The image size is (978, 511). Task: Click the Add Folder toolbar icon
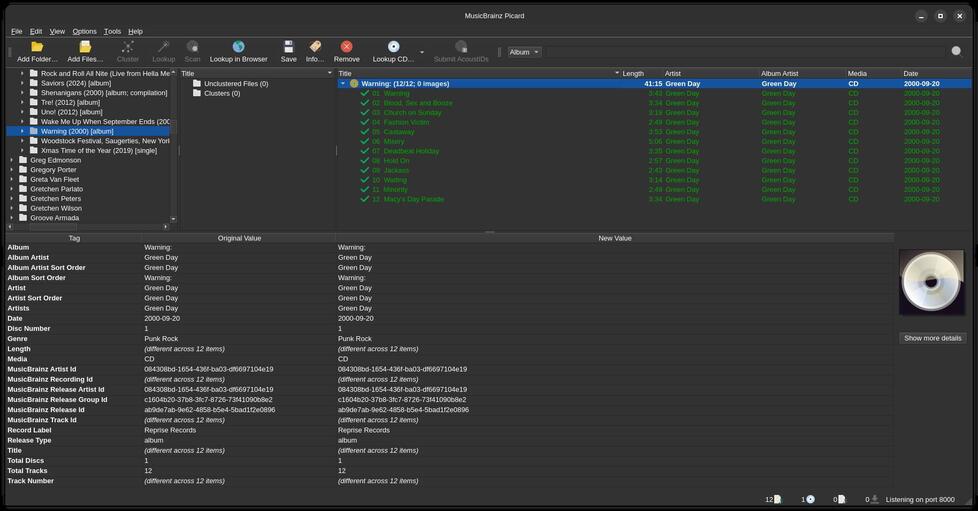point(37,47)
